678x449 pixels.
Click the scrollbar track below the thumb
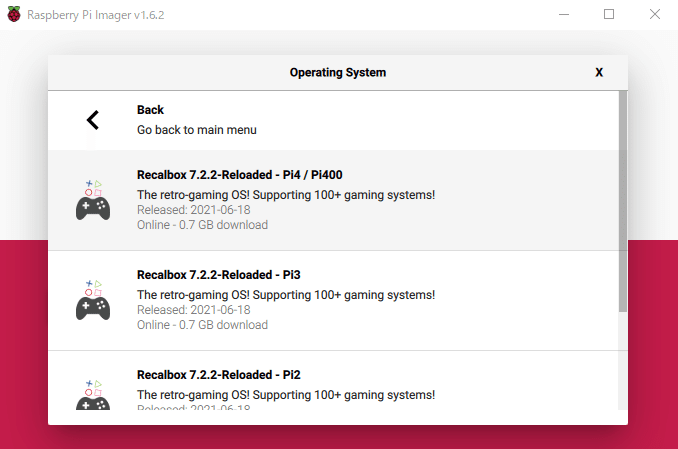point(623,361)
